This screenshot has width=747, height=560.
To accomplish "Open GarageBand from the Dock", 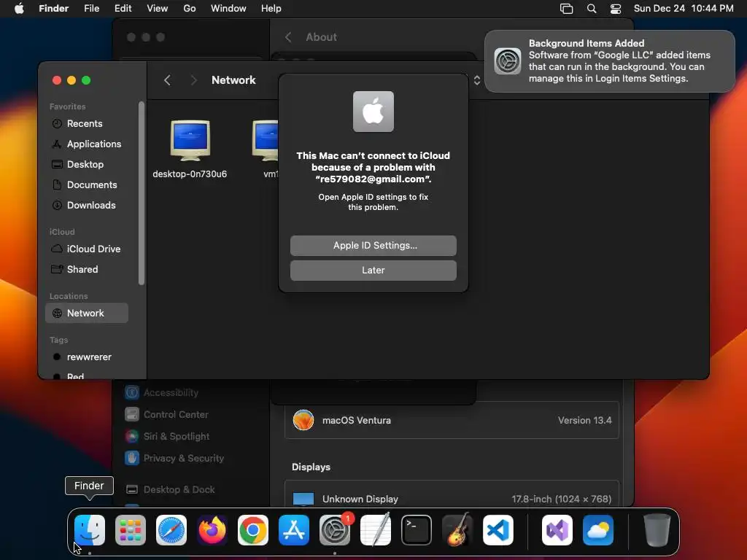I will point(457,530).
